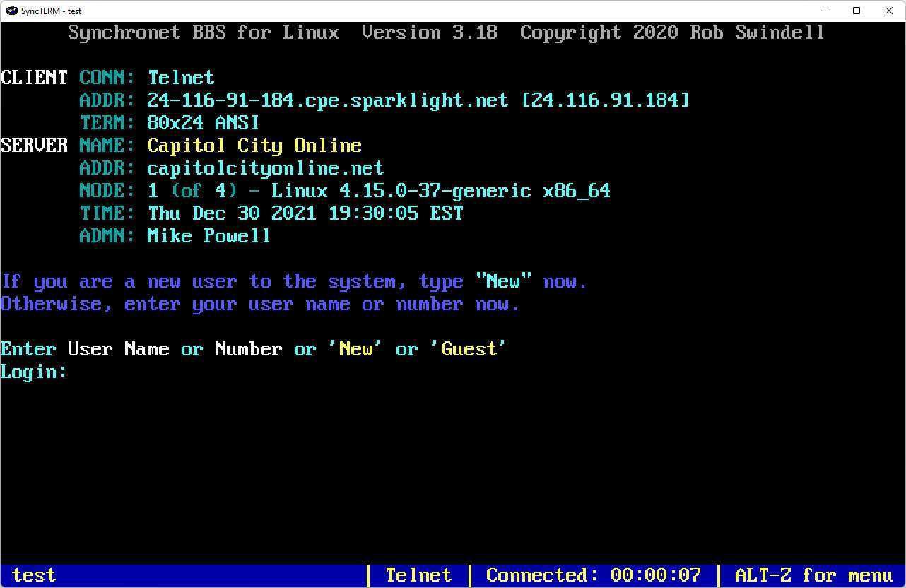Click the 'Otherwise, enter your user name' line
The image size is (906, 588).
[x=260, y=304]
